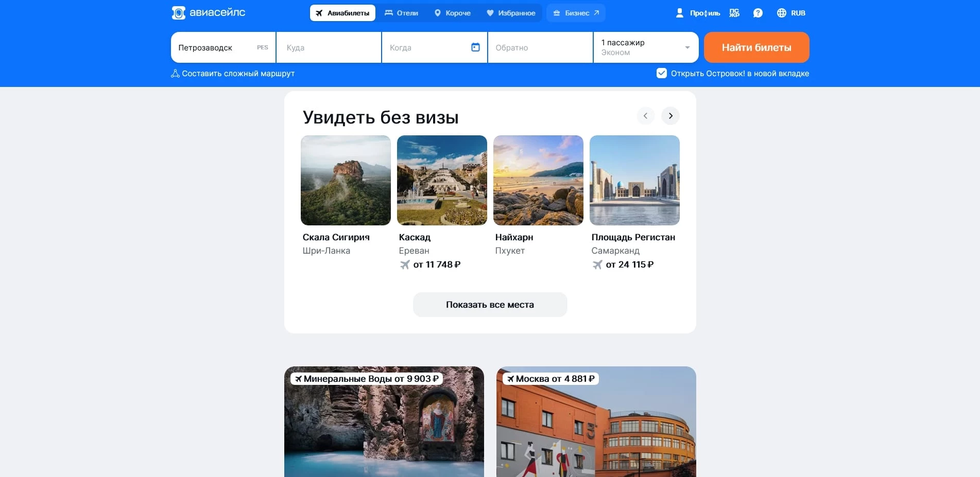Click the globe icon next to RUB
Viewport: 980px width, 477px height.
tap(781, 12)
